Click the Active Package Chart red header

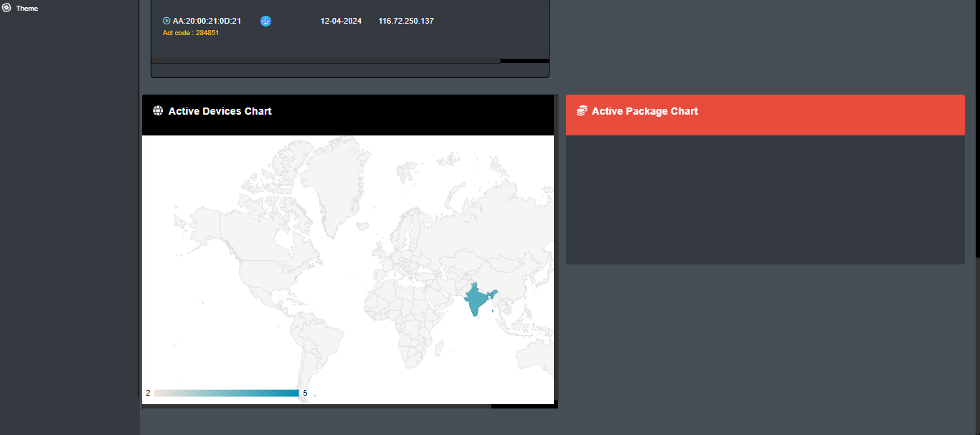click(765, 115)
